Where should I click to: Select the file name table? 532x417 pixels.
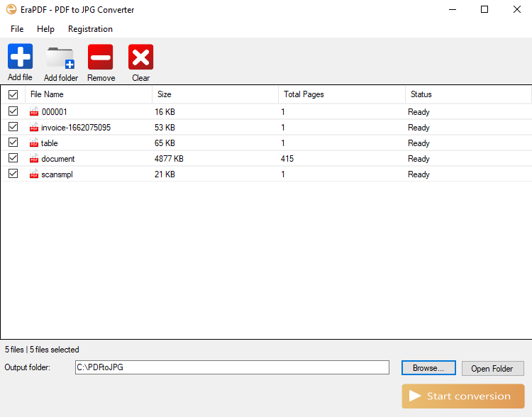tap(50, 143)
